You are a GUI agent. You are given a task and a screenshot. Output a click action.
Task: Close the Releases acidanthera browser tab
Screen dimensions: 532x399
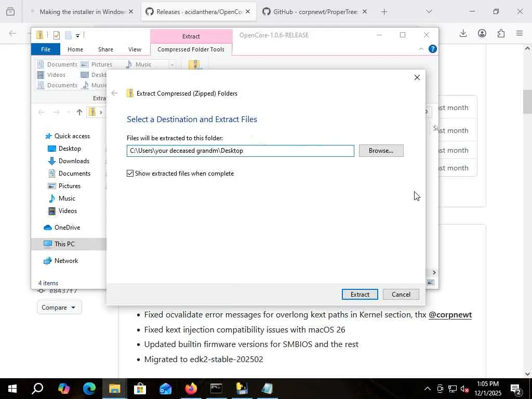pos(248,11)
